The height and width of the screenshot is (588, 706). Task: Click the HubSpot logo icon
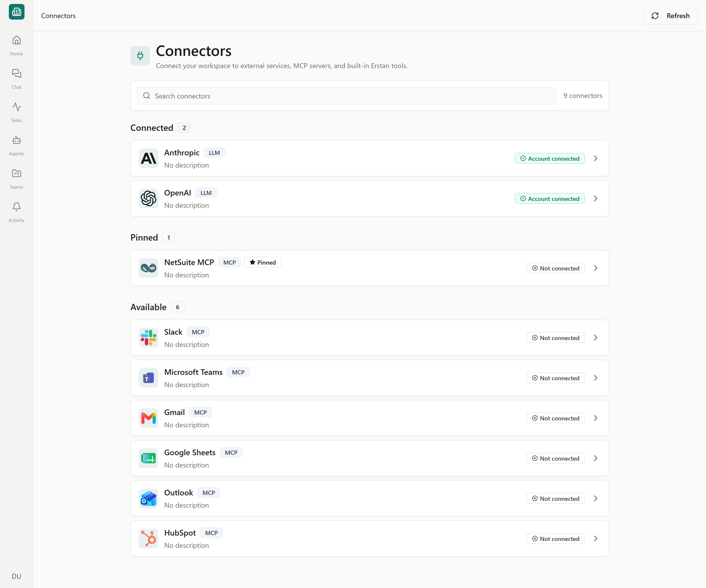pos(149,539)
